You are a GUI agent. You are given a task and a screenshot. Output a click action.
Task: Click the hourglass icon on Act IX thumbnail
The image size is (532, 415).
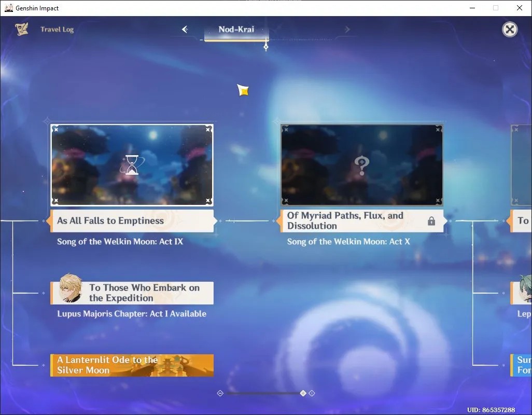[x=132, y=165]
